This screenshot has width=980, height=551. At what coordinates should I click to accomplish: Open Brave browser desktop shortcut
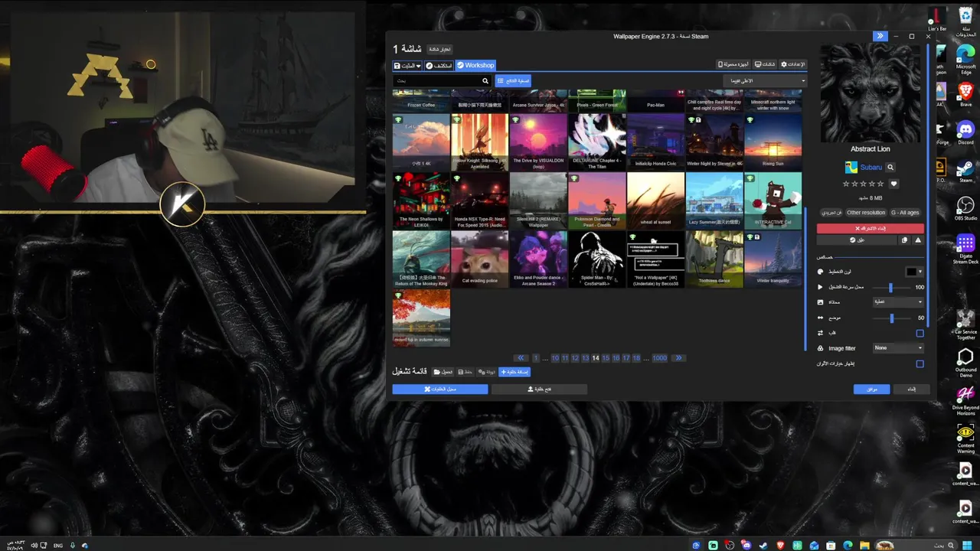coord(965,94)
